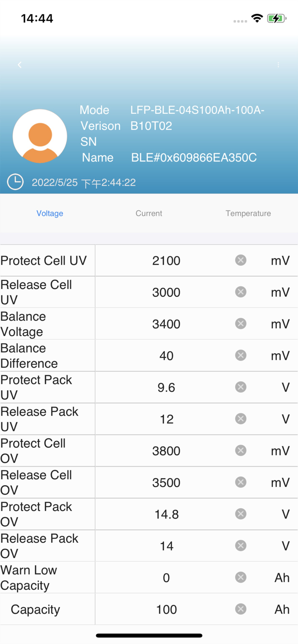
Task: Tap the back arrow at top left
Action: coord(19,65)
